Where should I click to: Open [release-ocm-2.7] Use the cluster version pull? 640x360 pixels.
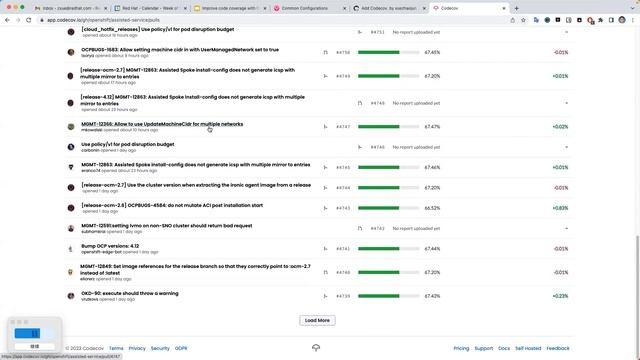(x=196, y=185)
